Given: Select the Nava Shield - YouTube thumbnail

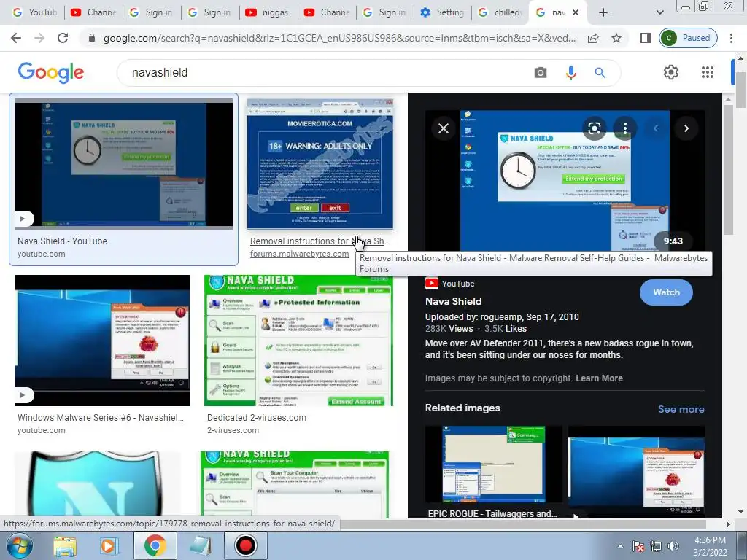Looking at the screenshot, I should click(x=123, y=163).
